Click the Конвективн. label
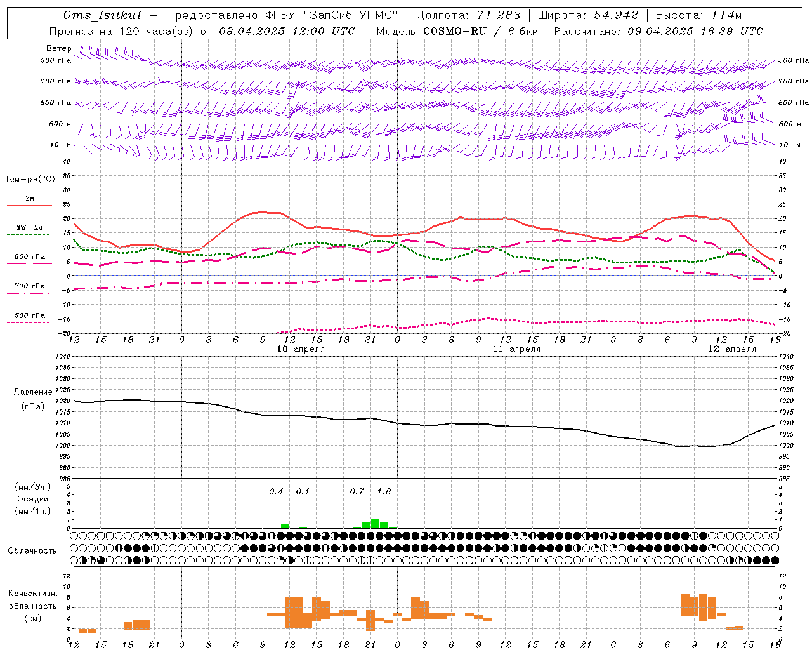The width and height of the screenshot is (812, 650). pyautogui.click(x=33, y=594)
